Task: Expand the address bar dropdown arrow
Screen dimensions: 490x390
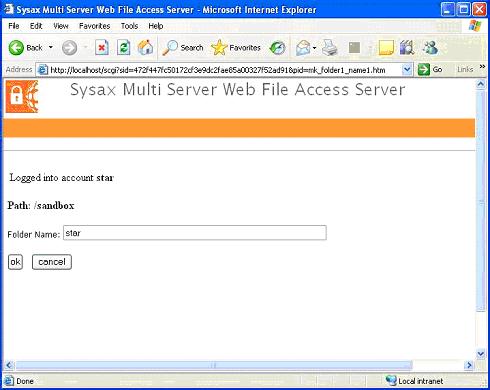Action: click(x=407, y=69)
